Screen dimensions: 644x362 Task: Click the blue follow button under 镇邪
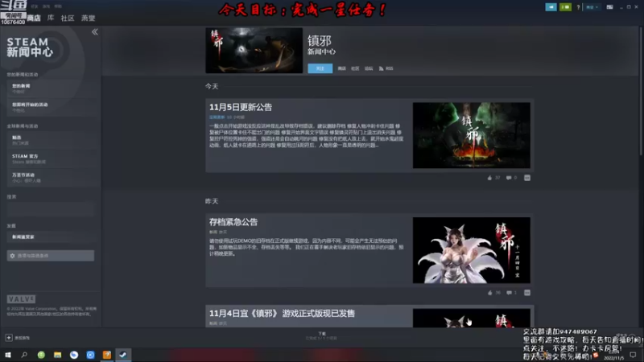coord(320,68)
